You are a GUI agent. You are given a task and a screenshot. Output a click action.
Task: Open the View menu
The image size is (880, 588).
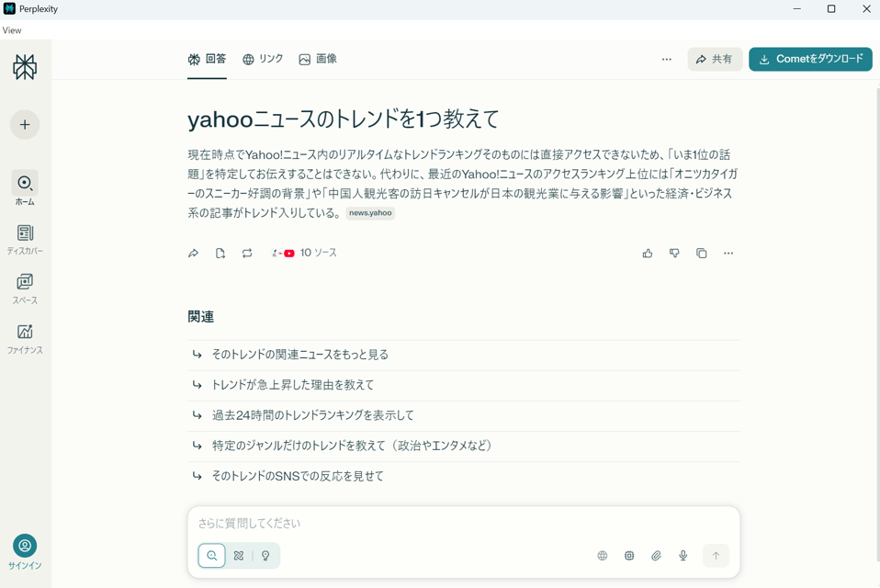(11, 29)
